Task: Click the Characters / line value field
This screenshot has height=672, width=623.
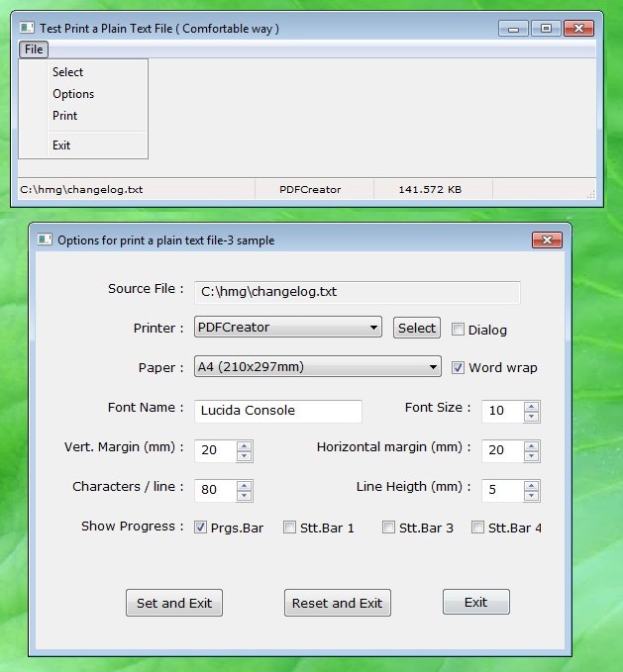Action: [x=215, y=490]
